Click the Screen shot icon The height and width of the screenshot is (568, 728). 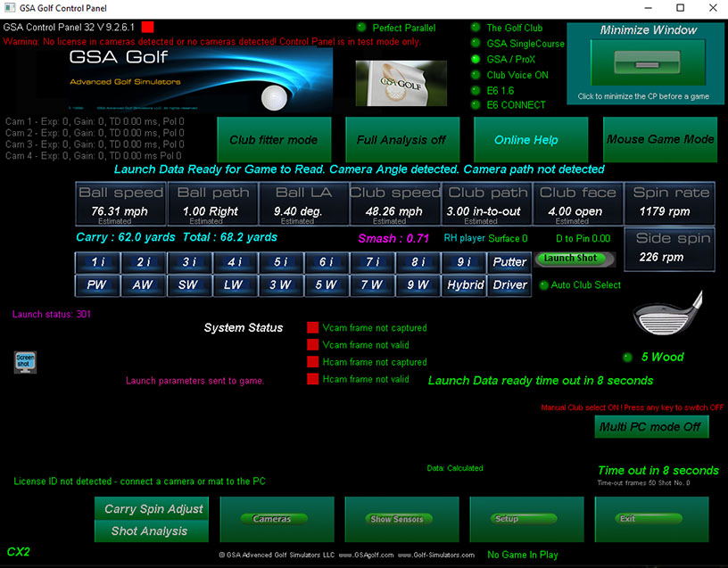click(x=25, y=361)
